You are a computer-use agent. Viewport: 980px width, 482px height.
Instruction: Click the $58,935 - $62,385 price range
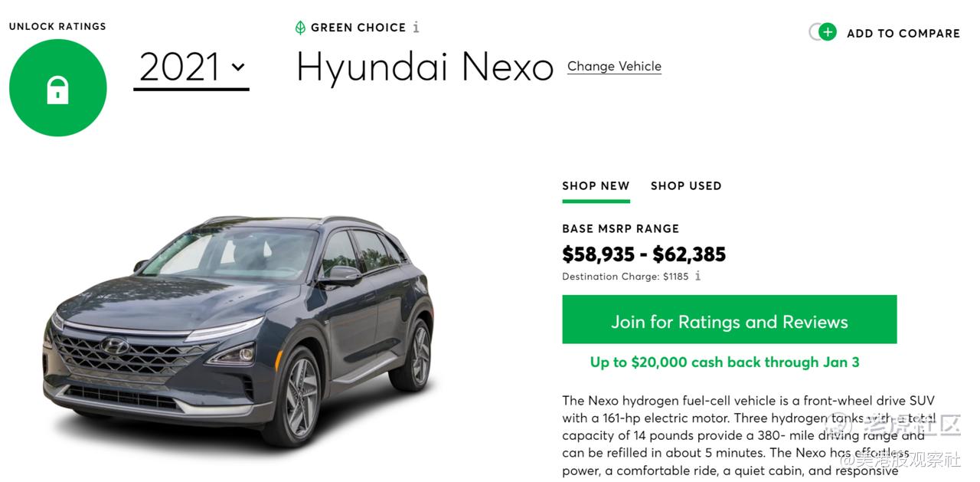644,254
